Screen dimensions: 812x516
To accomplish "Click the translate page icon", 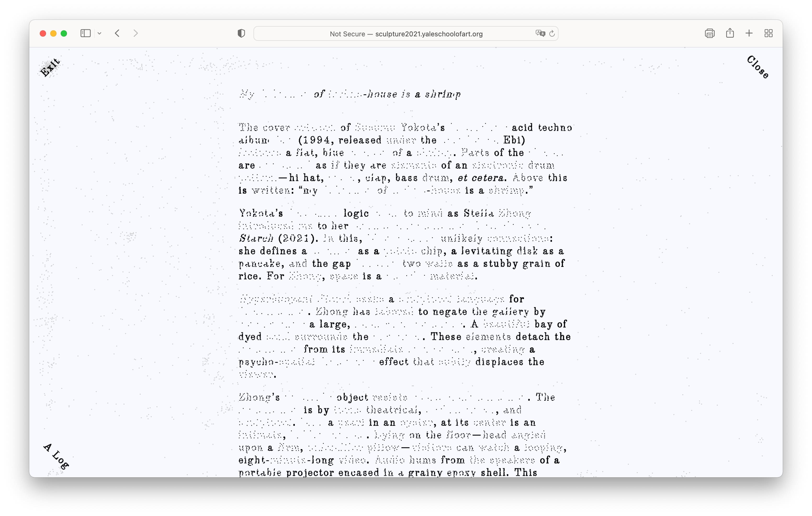I will (x=540, y=33).
